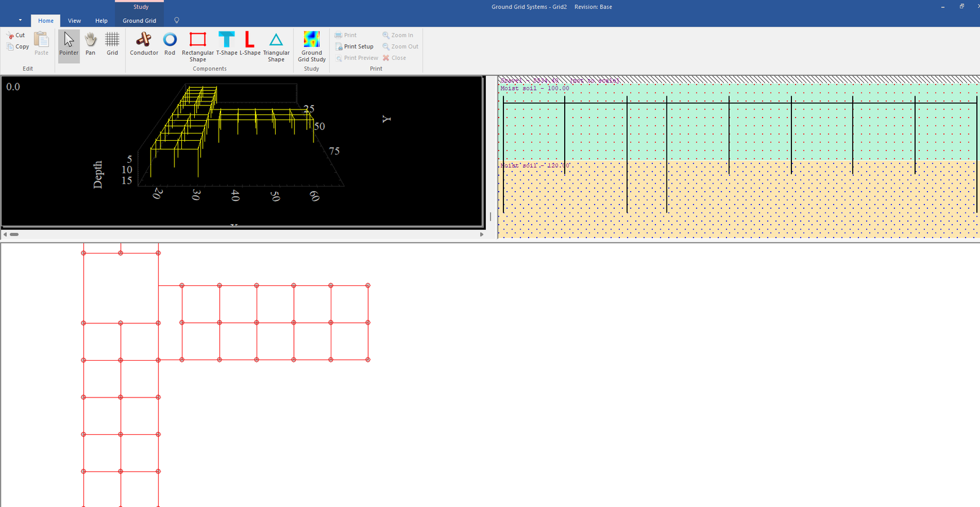Switch to the View ribbon tab
This screenshot has height=507, width=980.
(74, 21)
